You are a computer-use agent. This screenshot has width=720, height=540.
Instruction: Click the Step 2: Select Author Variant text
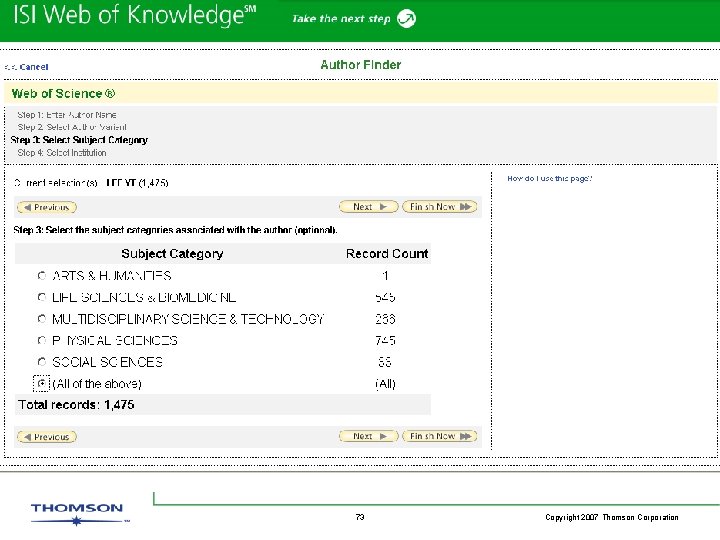[72, 127]
